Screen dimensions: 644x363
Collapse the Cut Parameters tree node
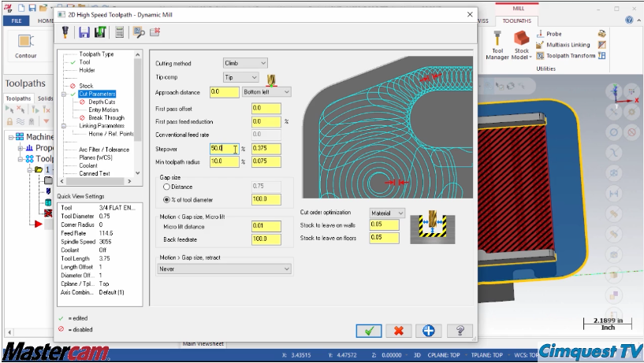[x=64, y=94]
